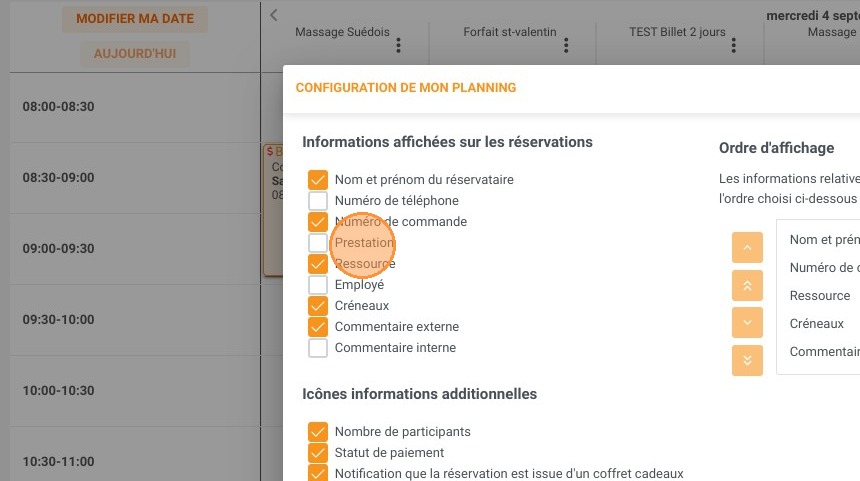
Task: Uncheck Nom et prénom du réservataire
Action: pyautogui.click(x=318, y=179)
